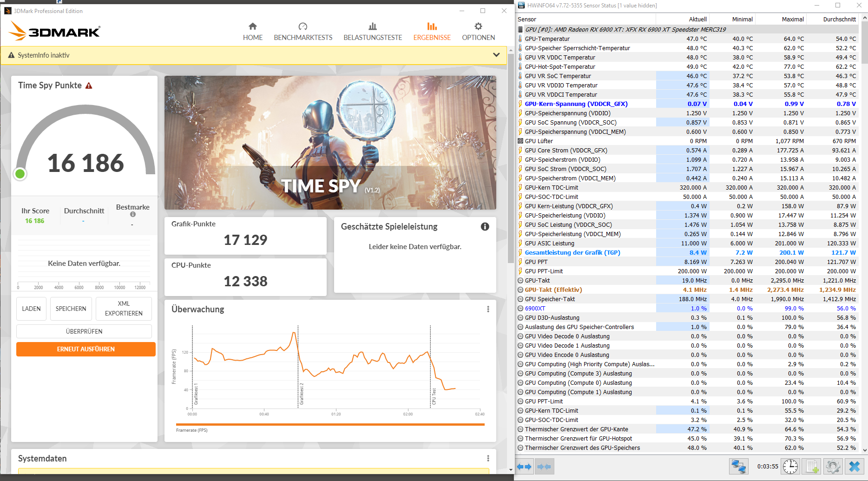Image resolution: width=868 pixels, height=481 pixels.
Task: Click 3DMark vertical scrollbar down arrow
Action: 511,469
